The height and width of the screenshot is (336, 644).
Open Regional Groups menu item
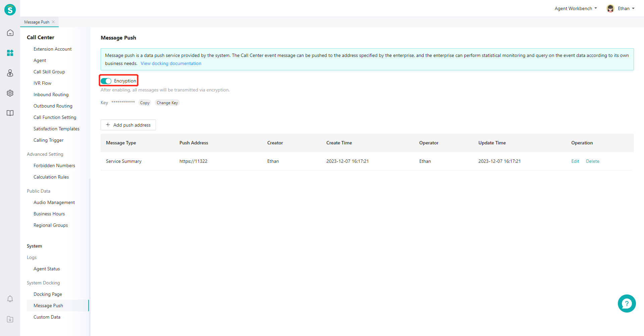[x=51, y=225]
